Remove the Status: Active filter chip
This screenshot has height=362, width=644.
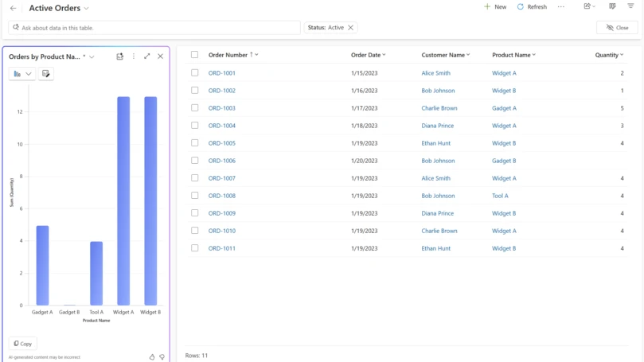click(351, 28)
